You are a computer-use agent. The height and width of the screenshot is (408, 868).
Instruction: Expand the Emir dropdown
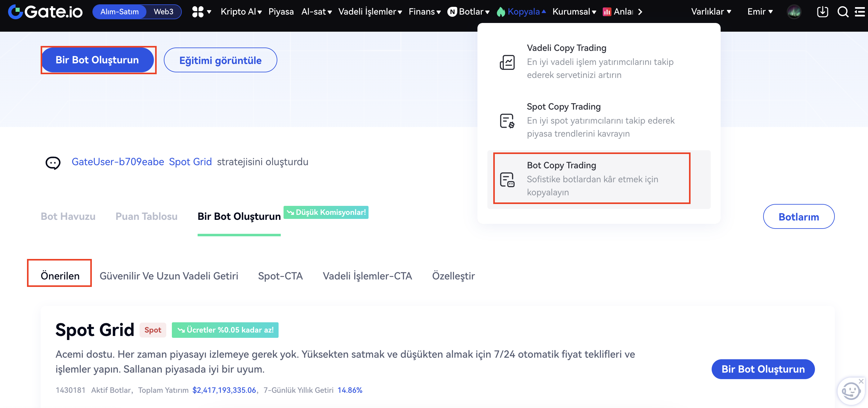pyautogui.click(x=759, y=12)
